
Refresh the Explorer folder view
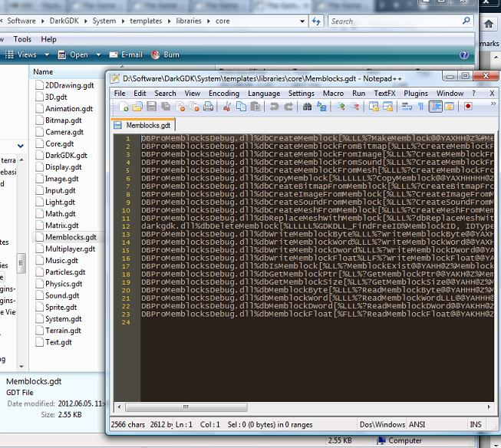pos(316,21)
